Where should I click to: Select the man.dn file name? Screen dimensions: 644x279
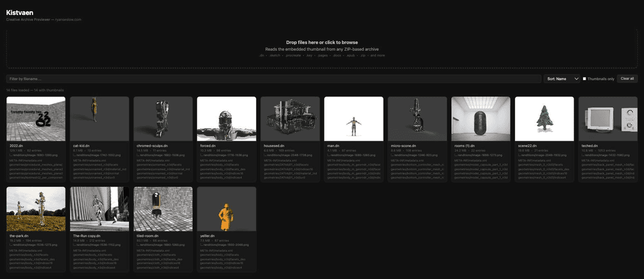tap(333, 145)
